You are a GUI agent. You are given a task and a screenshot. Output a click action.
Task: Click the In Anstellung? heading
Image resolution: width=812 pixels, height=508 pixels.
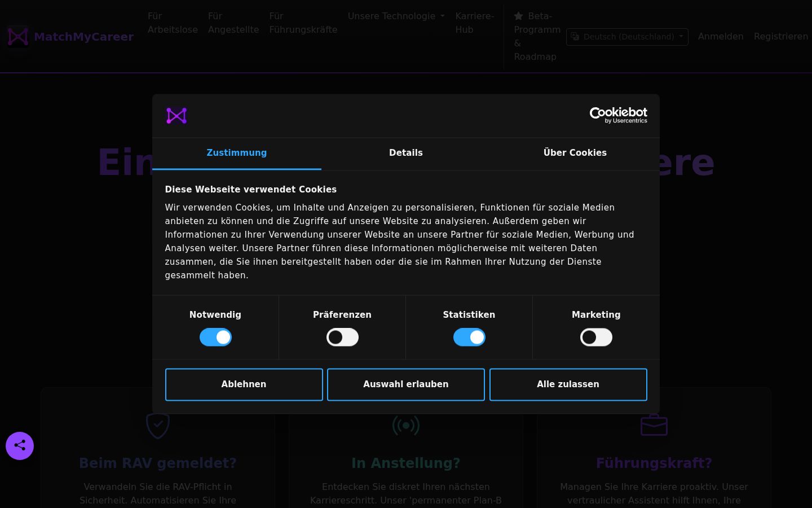pyautogui.click(x=406, y=463)
